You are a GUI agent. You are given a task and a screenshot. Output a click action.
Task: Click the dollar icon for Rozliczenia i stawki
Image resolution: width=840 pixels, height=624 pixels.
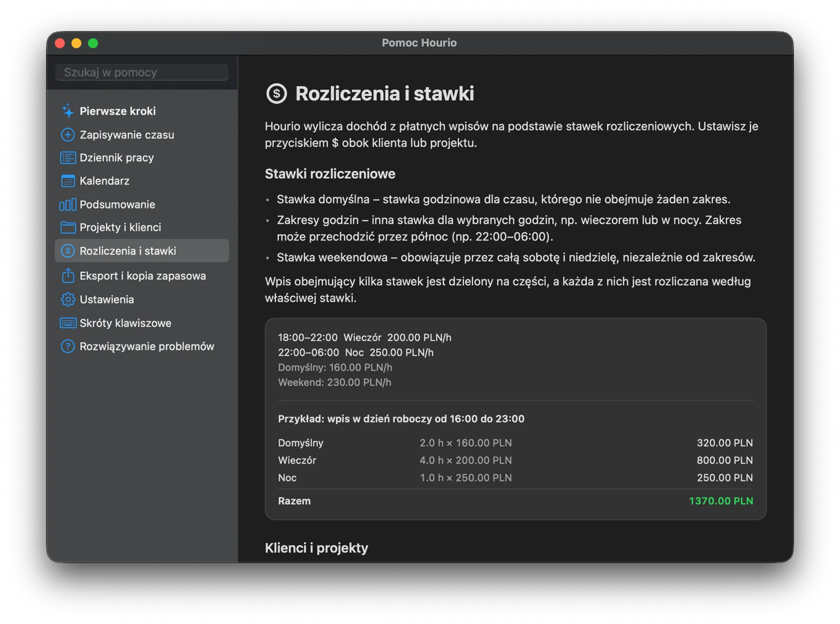(68, 251)
